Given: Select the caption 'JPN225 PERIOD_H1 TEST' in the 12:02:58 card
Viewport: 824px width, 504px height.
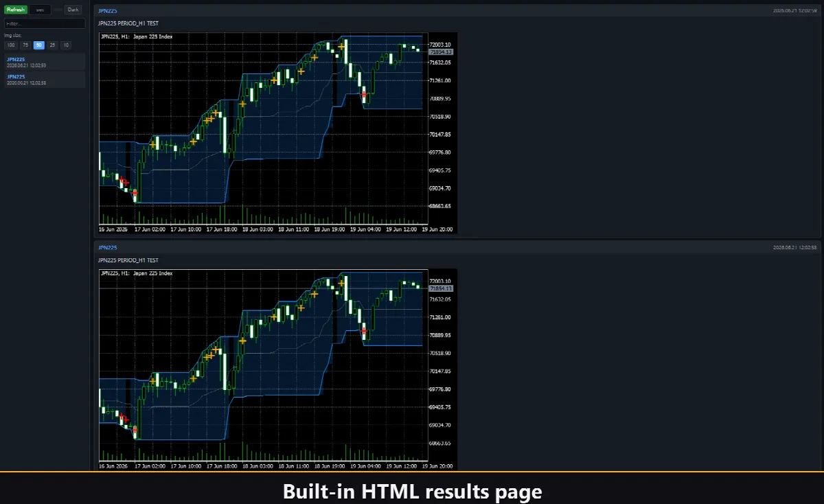Looking at the screenshot, I should [128, 260].
